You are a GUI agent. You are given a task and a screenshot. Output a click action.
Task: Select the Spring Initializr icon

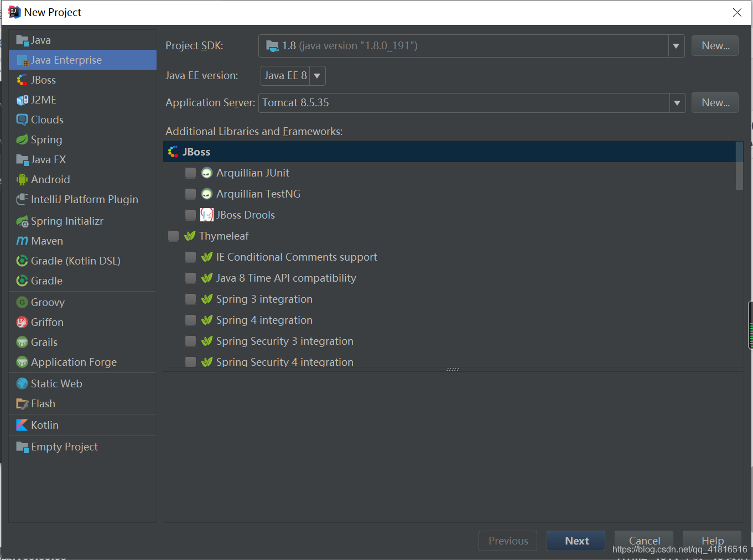click(22, 221)
